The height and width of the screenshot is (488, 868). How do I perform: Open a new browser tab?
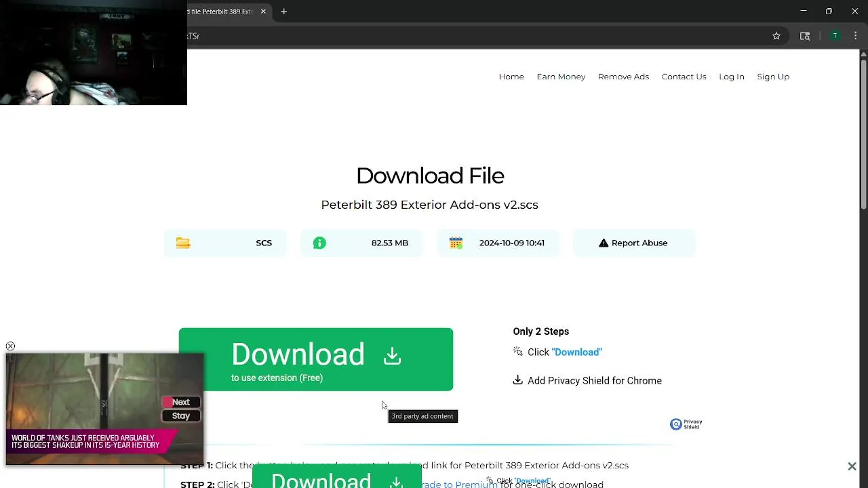point(284,12)
